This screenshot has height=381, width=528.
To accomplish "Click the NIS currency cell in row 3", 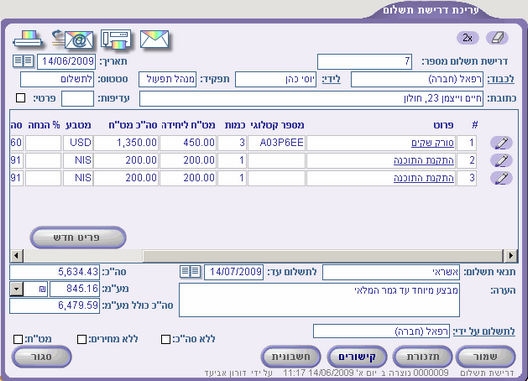I will pyautogui.click(x=78, y=178).
